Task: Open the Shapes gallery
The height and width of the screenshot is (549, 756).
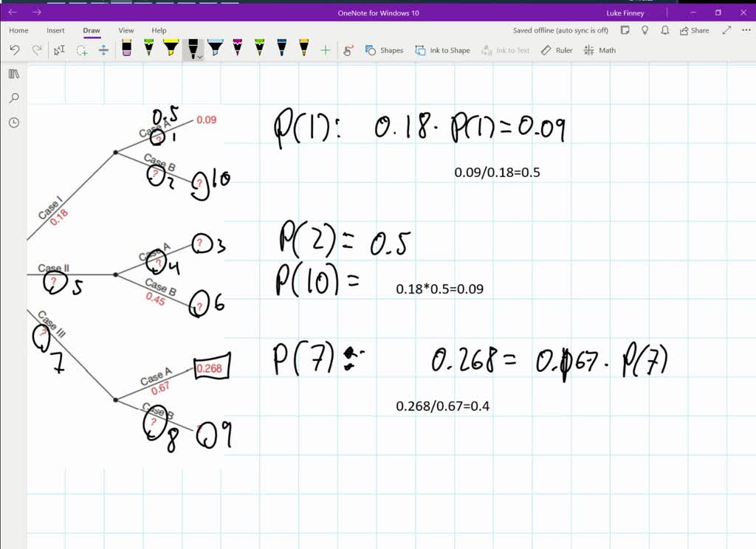Action: point(384,50)
